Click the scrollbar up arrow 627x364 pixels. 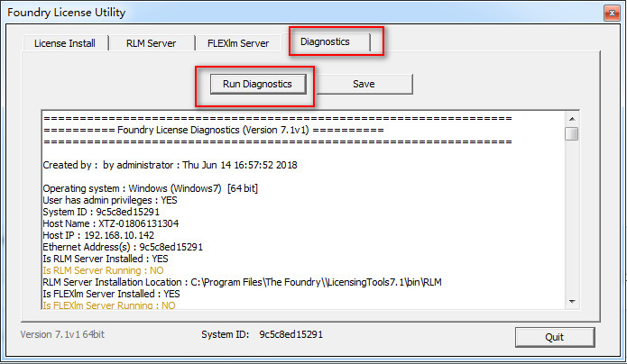[572, 119]
